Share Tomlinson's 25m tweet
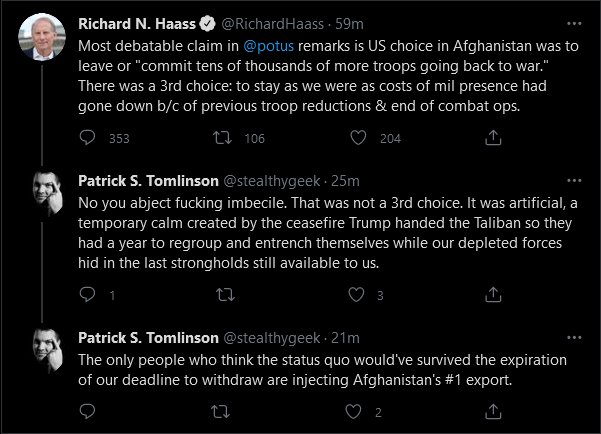 [493, 294]
